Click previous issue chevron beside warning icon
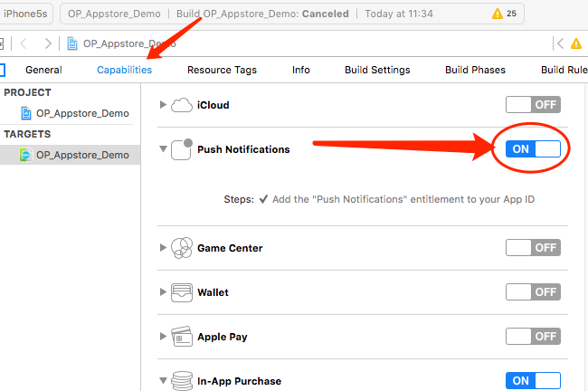 point(560,43)
